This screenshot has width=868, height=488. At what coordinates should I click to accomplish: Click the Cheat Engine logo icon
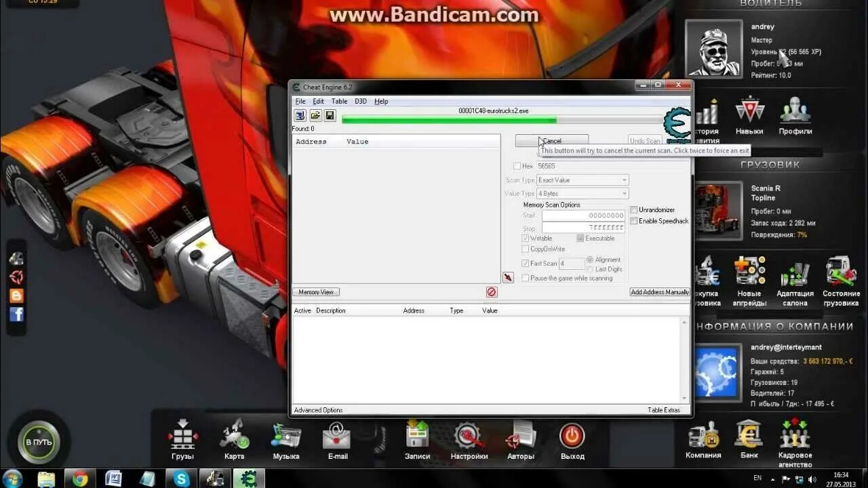click(677, 125)
